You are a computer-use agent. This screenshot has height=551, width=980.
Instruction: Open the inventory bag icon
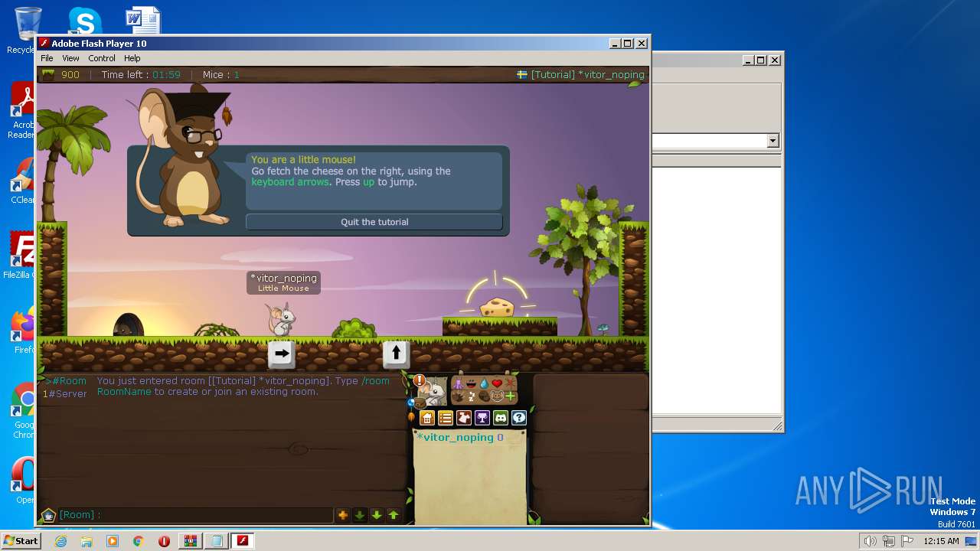pos(420,403)
